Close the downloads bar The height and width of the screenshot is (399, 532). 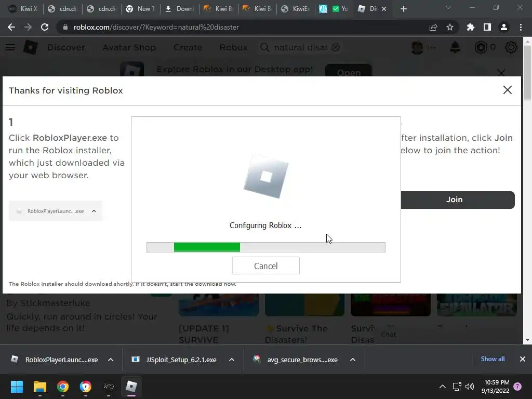click(x=523, y=359)
